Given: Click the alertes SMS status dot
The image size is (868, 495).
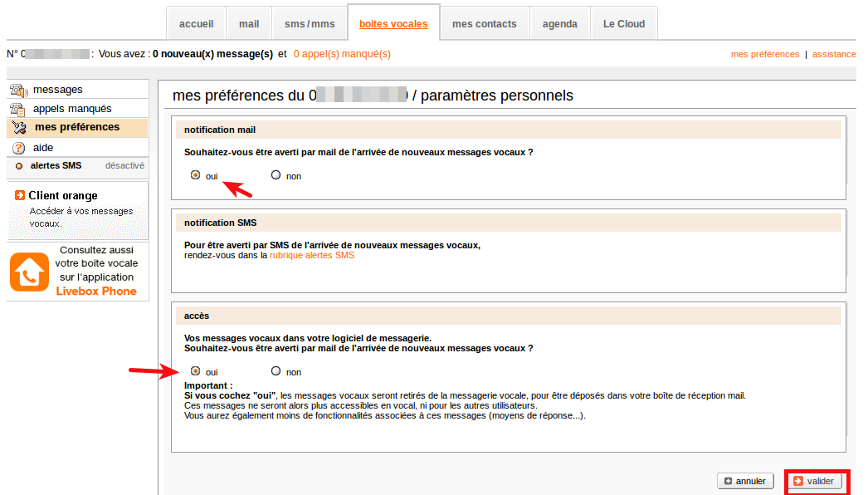Looking at the screenshot, I should (x=19, y=166).
